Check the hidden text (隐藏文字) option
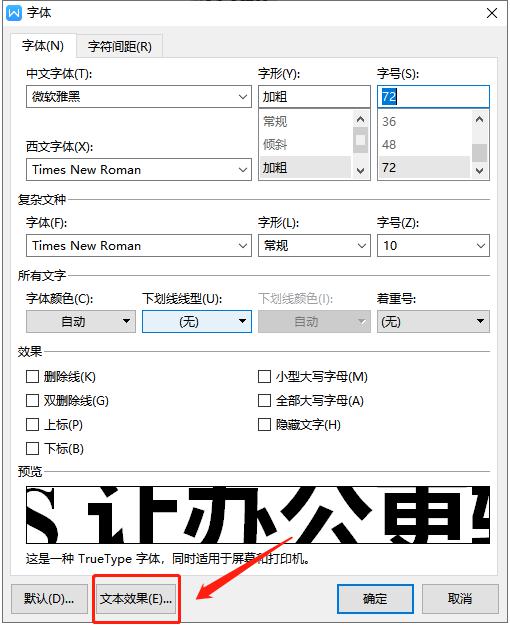Viewport: 510px width, 625px height. (x=264, y=425)
